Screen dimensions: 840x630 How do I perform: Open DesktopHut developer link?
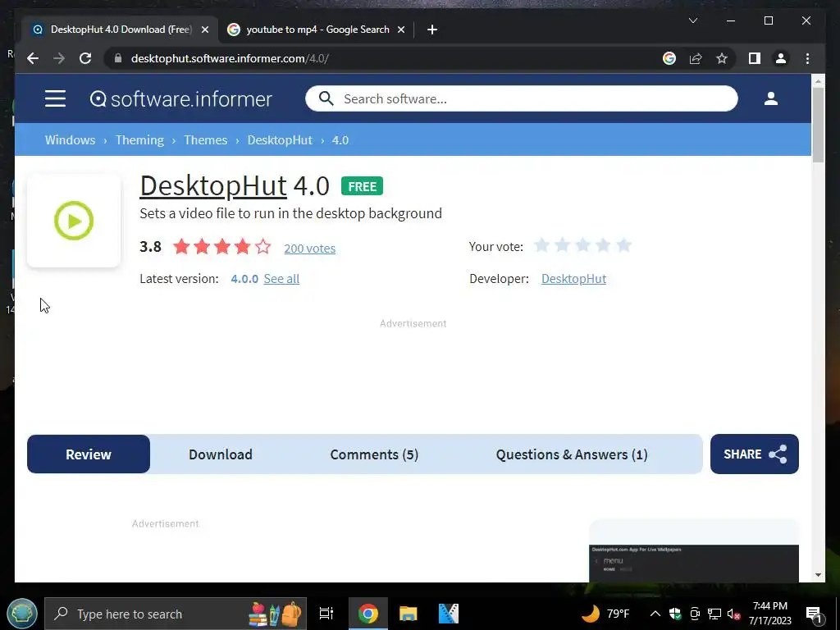coord(573,279)
